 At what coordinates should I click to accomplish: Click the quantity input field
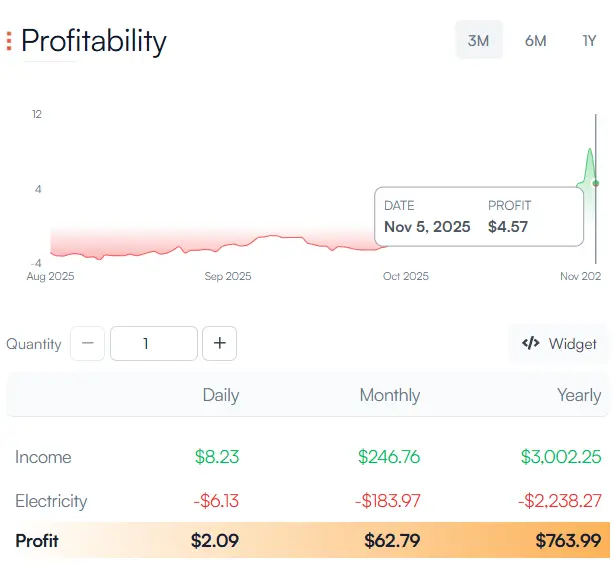click(153, 344)
